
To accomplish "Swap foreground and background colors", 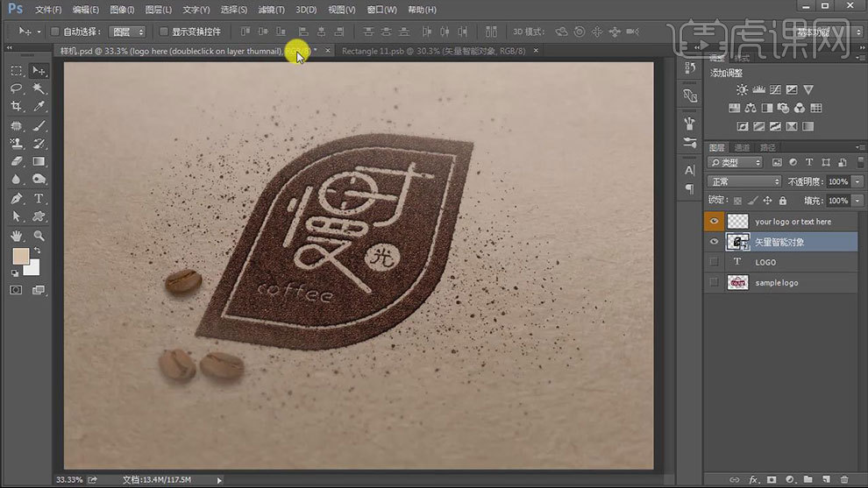I will 37,251.
